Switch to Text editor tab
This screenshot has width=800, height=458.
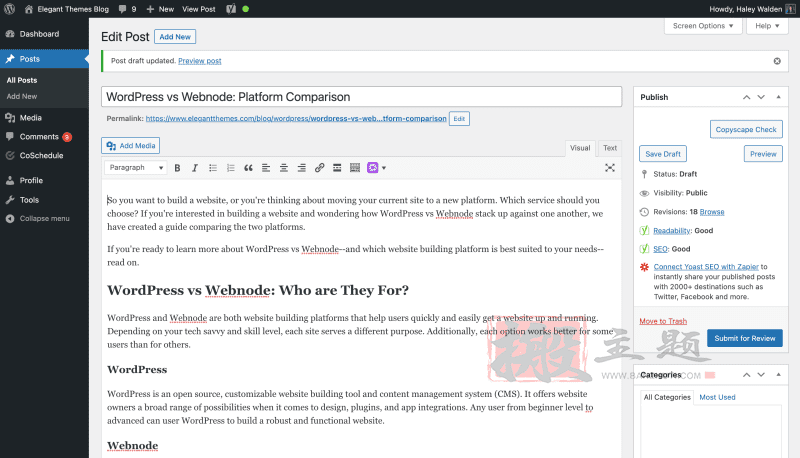[610, 148]
